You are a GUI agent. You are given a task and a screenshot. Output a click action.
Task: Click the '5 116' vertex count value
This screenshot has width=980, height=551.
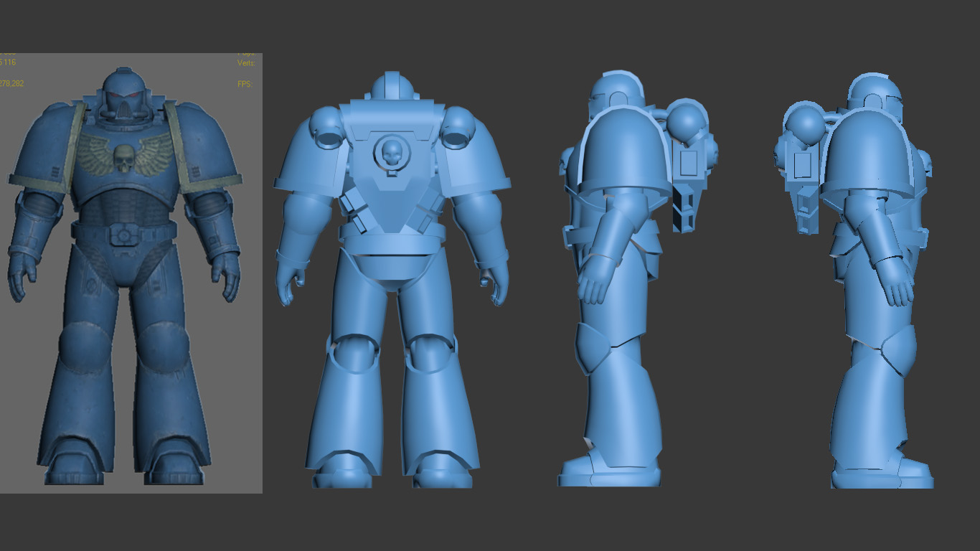[8, 63]
